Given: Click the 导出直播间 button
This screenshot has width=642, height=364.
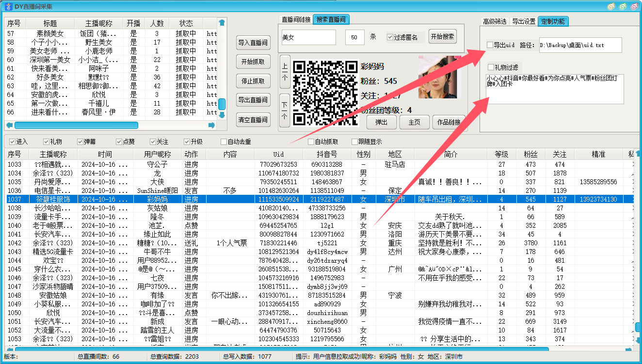Looking at the screenshot, I should pos(253,100).
